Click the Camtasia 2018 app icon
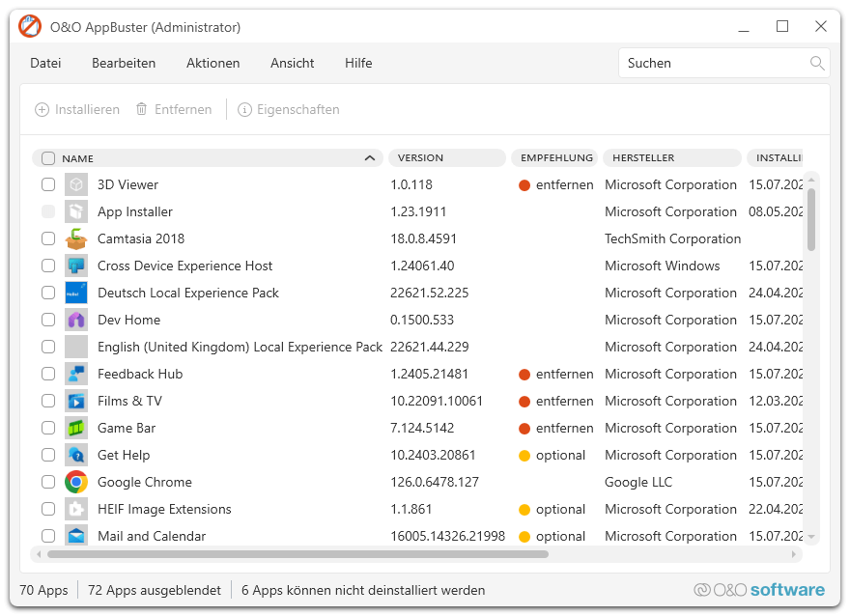 tap(76, 238)
